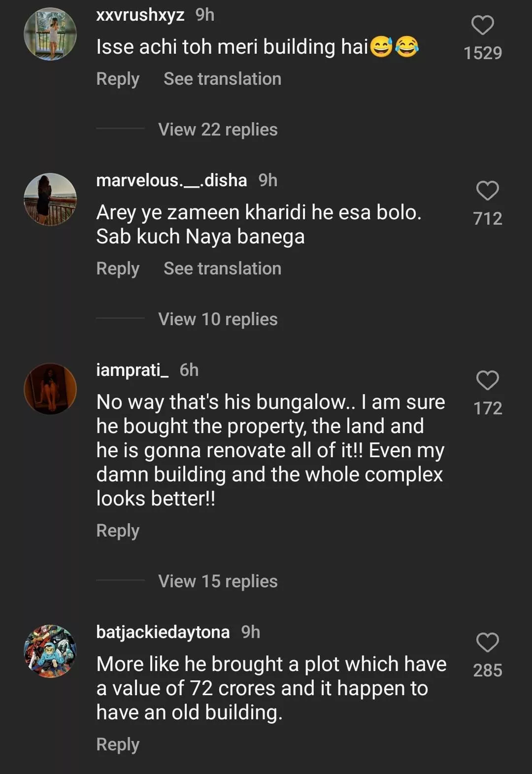See translation of 'Isse achi toh' comment

click(x=222, y=79)
